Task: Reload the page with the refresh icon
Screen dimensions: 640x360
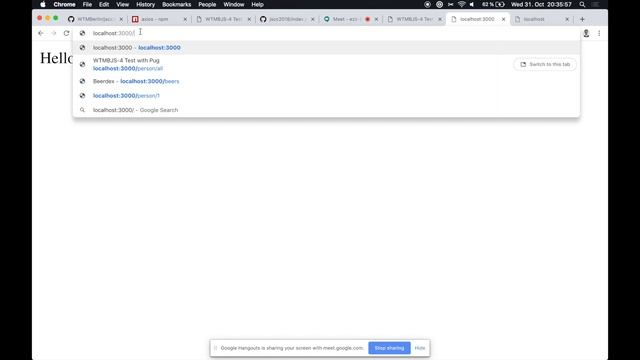Action: [66, 33]
